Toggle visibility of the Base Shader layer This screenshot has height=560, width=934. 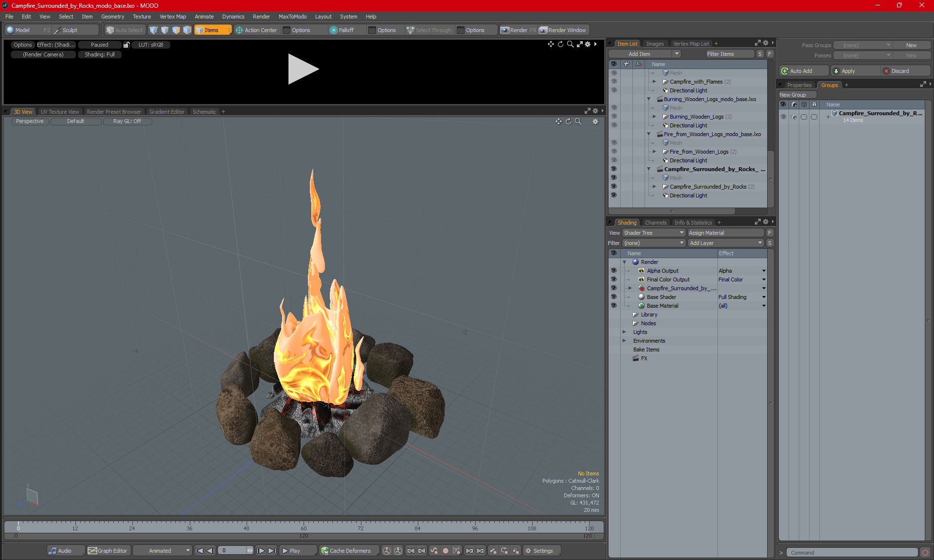coord(613,297)
